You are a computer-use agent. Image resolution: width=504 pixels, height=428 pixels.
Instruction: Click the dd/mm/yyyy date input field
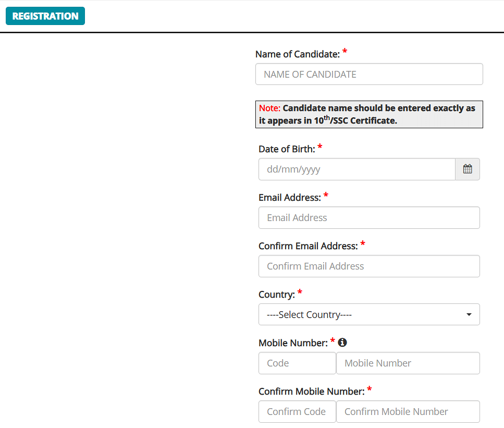357,169
